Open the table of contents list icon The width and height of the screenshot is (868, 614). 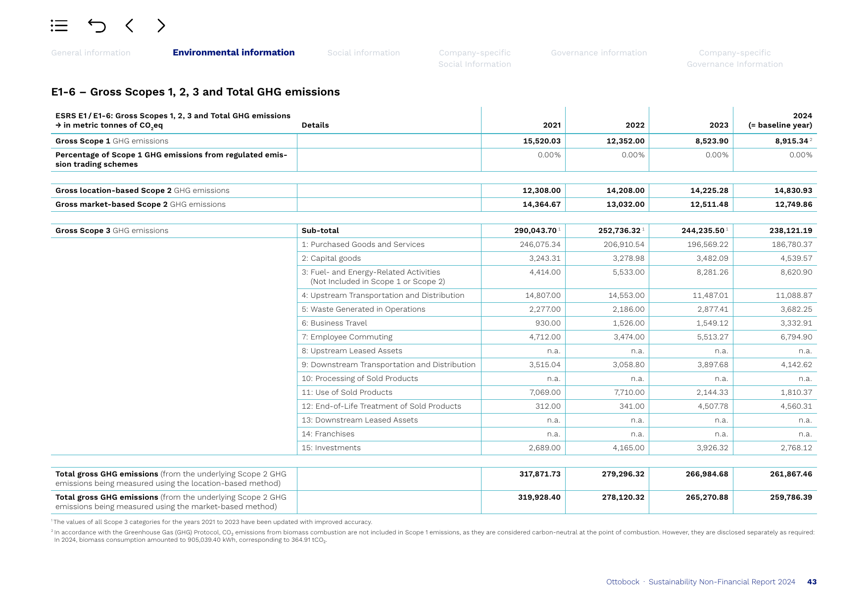tap(59, 26)
